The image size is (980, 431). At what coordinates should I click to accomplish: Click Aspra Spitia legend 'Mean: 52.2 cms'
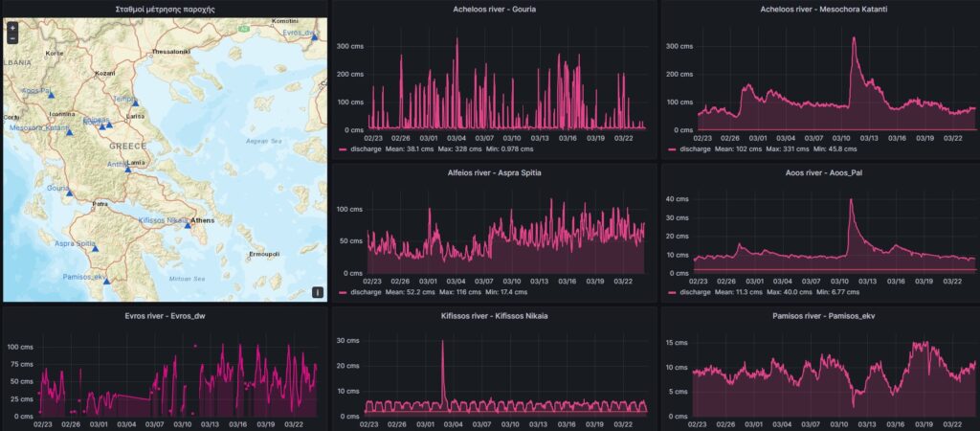click(x=410, y=292)
